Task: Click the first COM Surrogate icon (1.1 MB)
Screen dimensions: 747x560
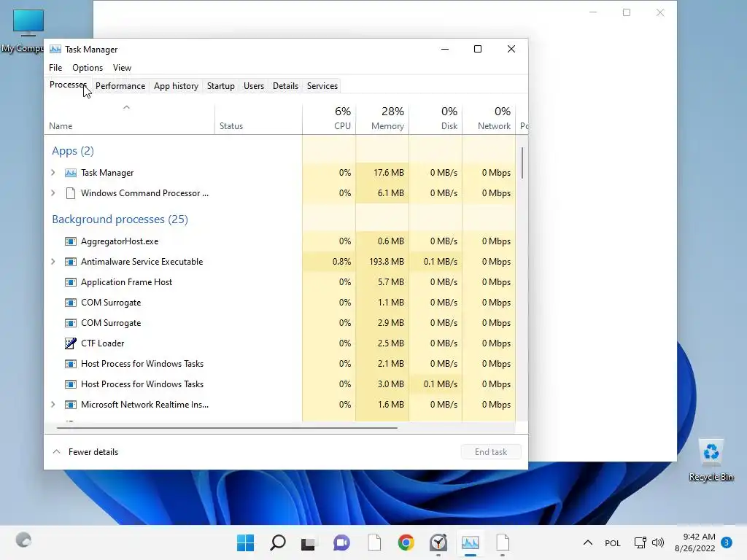Action: tap(71, 303)
